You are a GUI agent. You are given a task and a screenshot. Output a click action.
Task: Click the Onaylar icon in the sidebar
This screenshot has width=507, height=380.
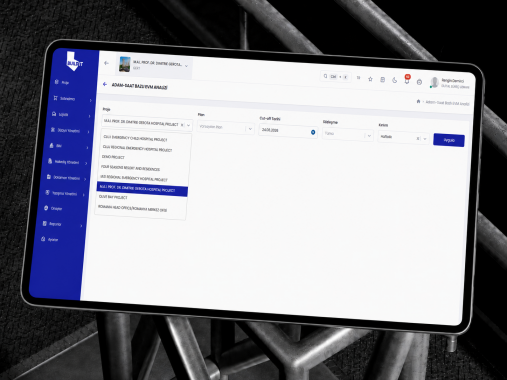tap(46, 208)
